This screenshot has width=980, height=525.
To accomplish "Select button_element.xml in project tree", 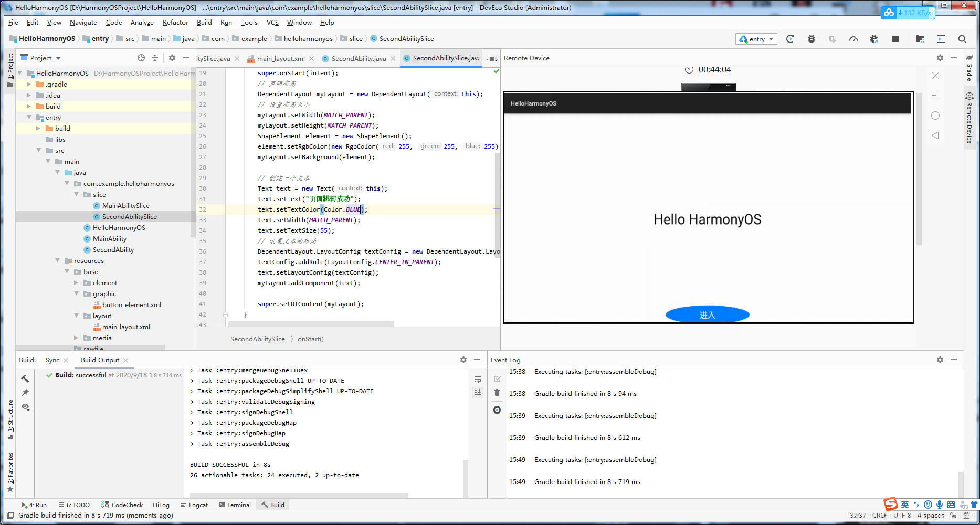I will click(132, 304).
